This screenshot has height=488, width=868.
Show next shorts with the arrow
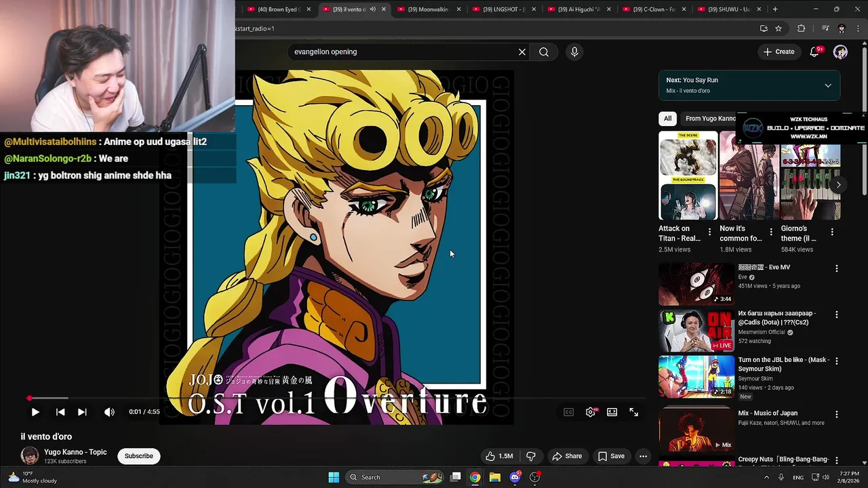pyautogui.click(x=838, y=184)
